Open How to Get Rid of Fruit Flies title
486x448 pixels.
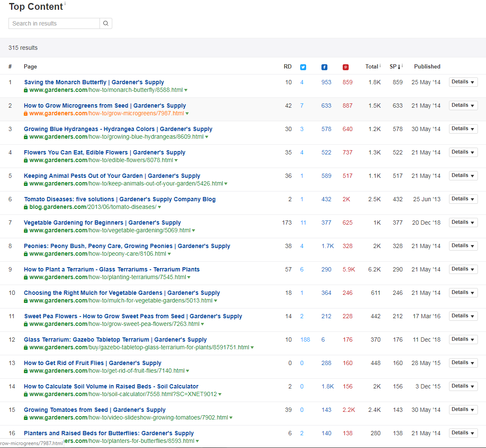(x=93, y=363)
